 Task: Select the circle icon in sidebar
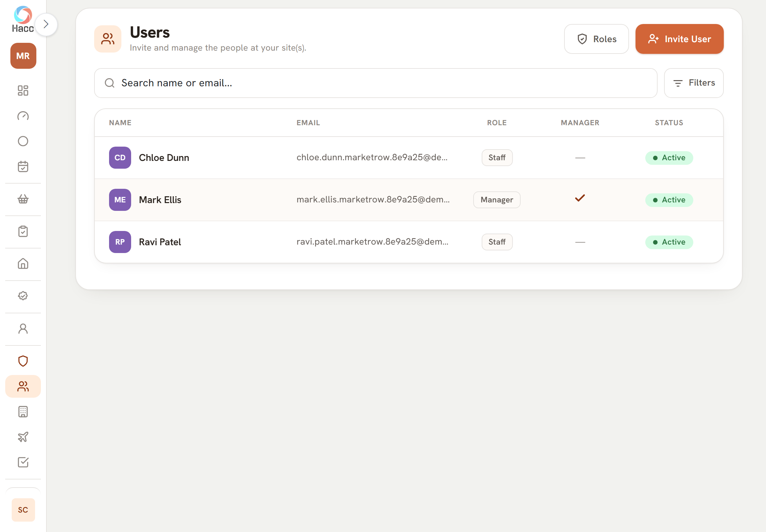click(x=23, y=141)
